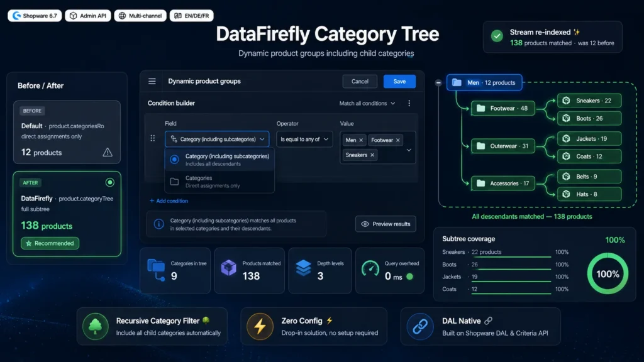This screenshot has height=362, width=644.
Task: Click the star icon on Recommended badge
Action: tap(29, 243)
